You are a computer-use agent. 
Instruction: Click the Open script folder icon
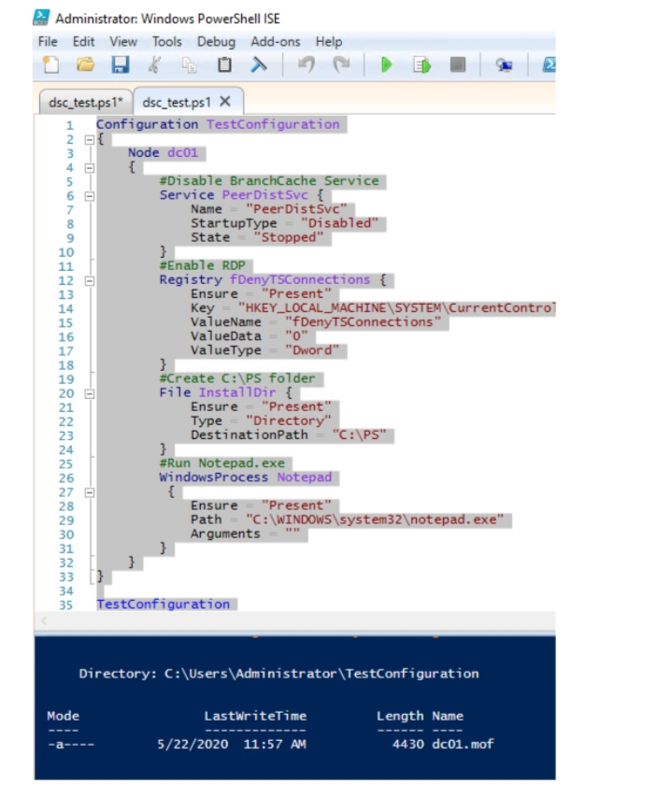[x=86, y=64]
